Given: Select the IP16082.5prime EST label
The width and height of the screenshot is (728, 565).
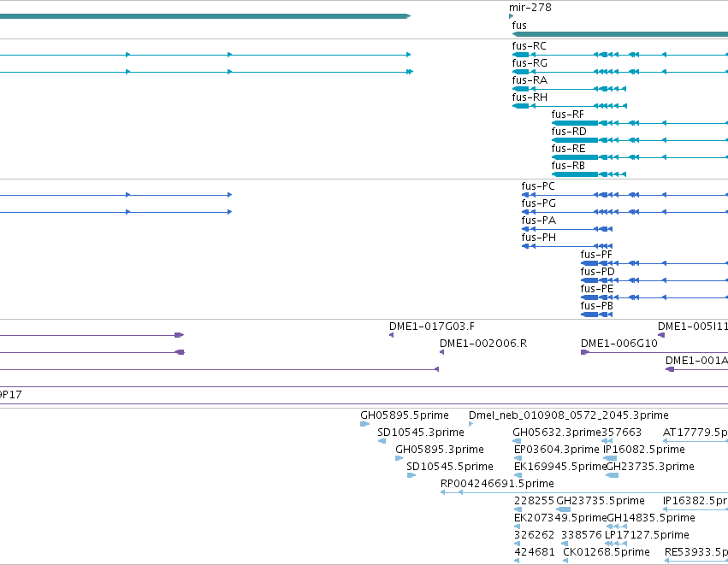Looking at the screenshot, I should click(x=643, y=450).
